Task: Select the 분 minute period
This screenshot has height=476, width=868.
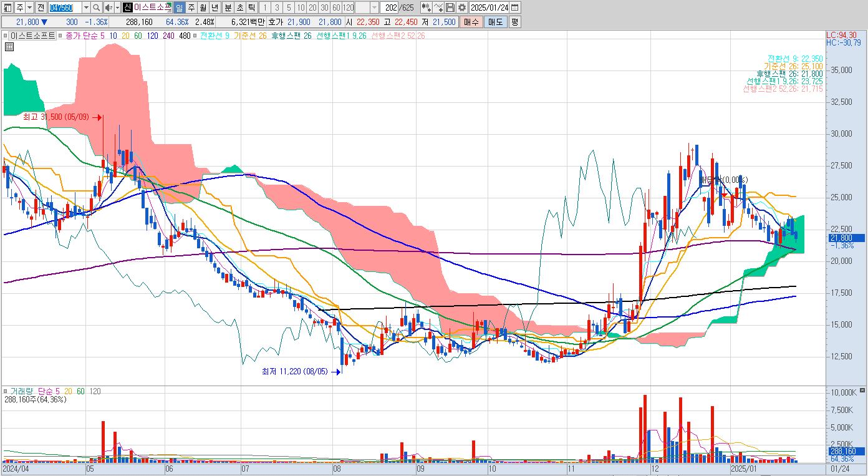Action: click(x=228, y=7)
